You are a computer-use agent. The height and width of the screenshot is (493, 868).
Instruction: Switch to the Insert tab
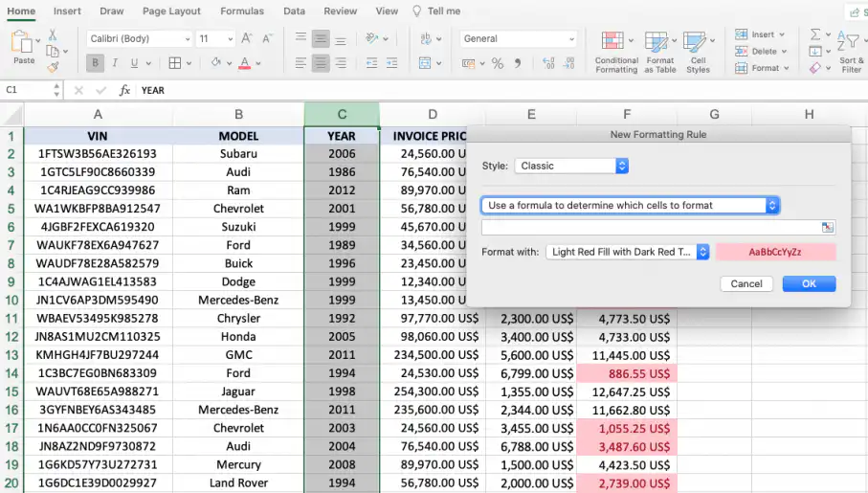(67, 11)
